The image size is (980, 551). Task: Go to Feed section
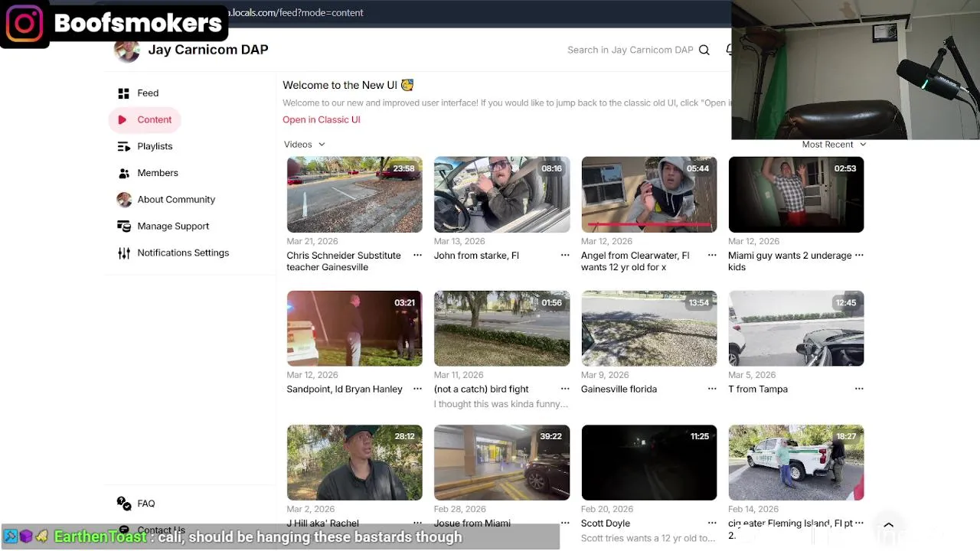(148, 93)
